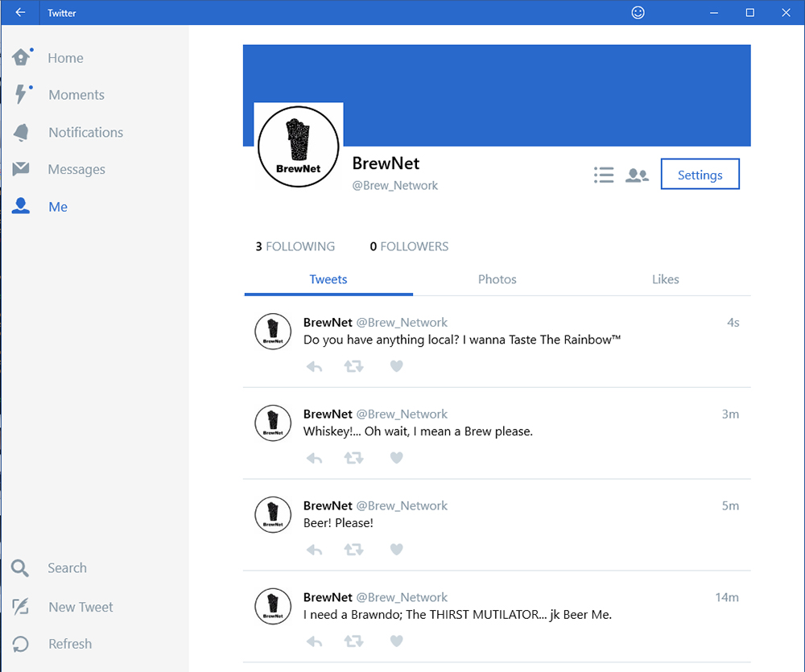Click the @Brew_Network handle under profile name
Image resolution: width=805 pixels, height=672 pixels.
point(394,186)
